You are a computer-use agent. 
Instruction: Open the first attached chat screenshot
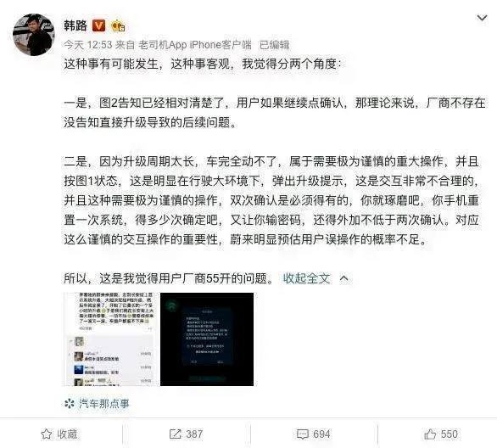(111, 339)
